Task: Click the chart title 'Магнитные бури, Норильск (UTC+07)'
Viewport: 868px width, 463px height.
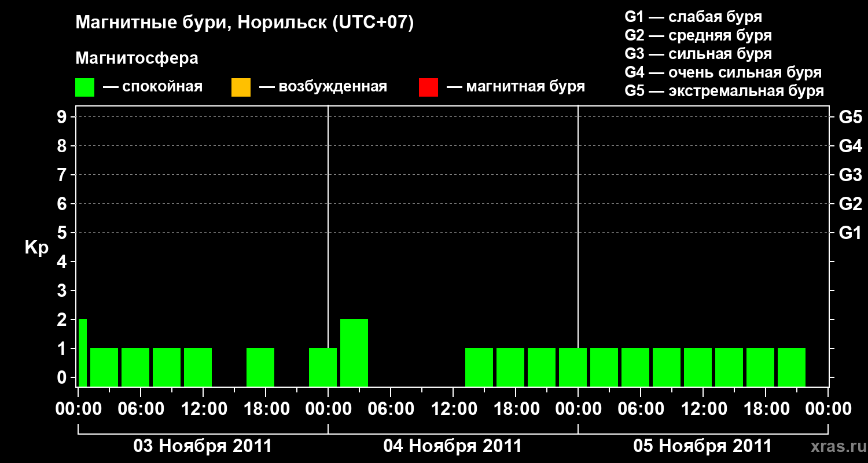Action: pyautogui.click(x=245, y=23)
